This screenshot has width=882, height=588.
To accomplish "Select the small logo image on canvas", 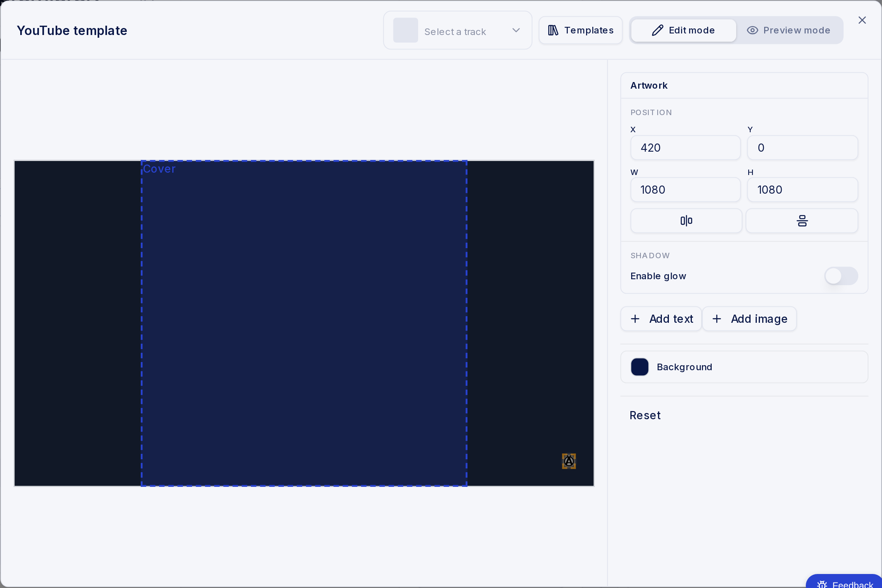I will click(569, 461).
